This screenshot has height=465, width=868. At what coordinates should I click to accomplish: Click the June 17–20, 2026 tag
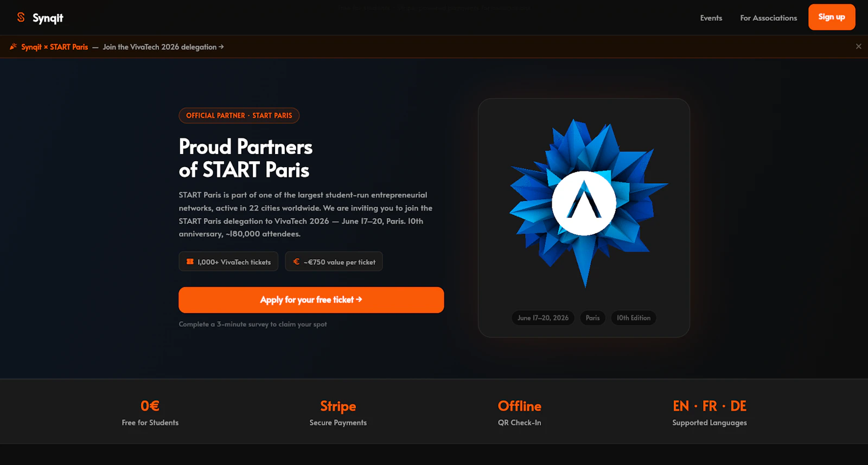point(543,318)
